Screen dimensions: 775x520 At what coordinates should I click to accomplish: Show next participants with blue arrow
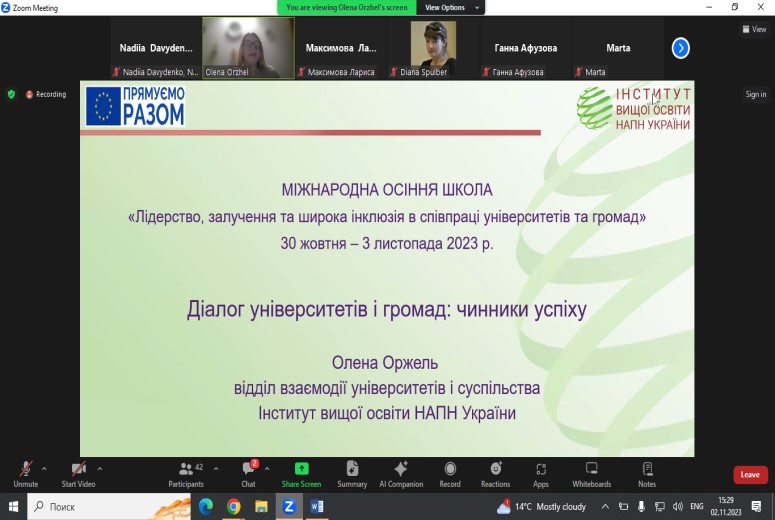(681, 48)
